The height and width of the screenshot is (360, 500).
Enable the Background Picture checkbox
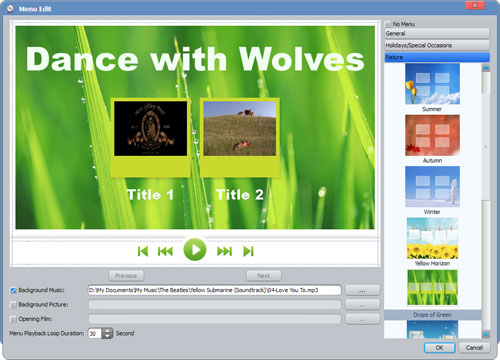coord(13,305)
